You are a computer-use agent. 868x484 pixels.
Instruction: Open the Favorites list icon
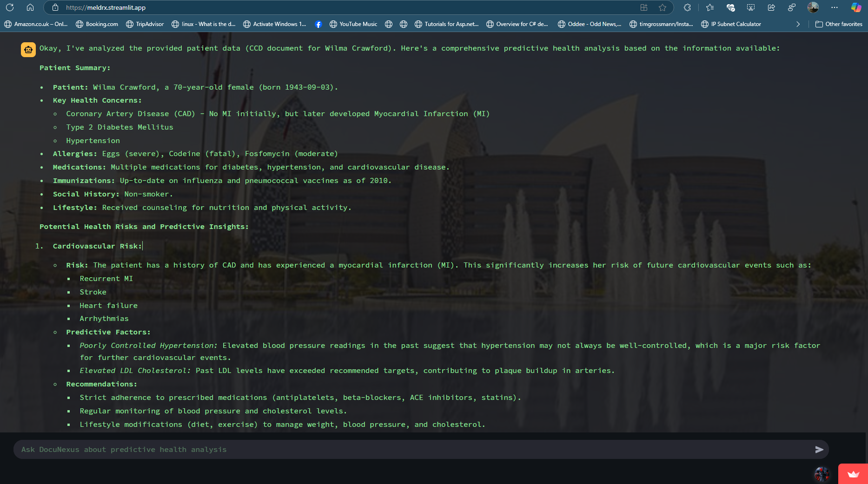tap(710, 7)
